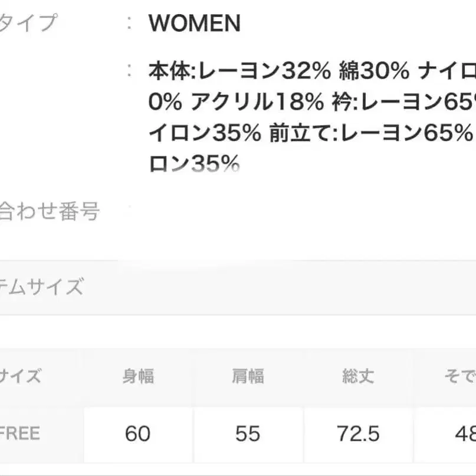Click the テムサイズ section header

[x=41, y=287]
